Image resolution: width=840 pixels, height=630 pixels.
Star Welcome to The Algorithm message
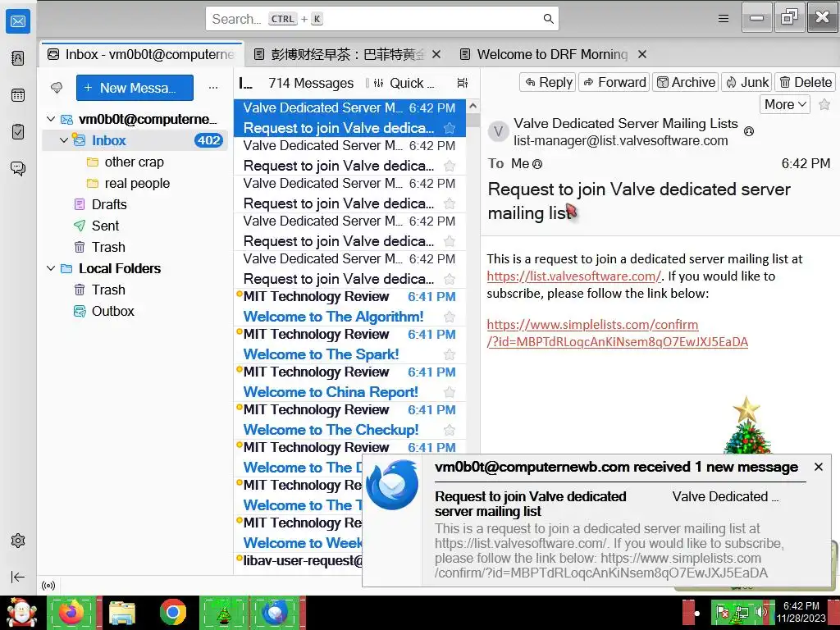[450, 317]
